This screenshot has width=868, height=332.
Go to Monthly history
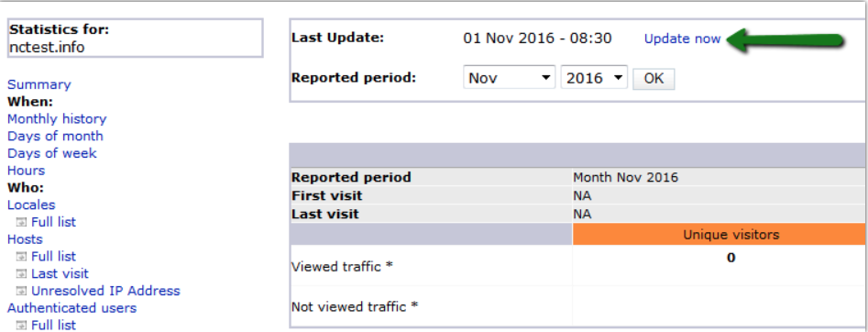[57, 119]
